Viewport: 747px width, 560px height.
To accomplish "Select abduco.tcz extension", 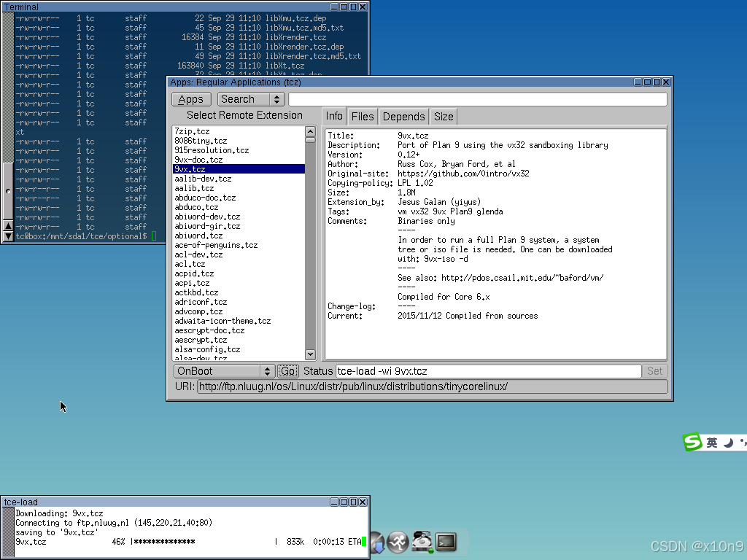I will (239, 207).
